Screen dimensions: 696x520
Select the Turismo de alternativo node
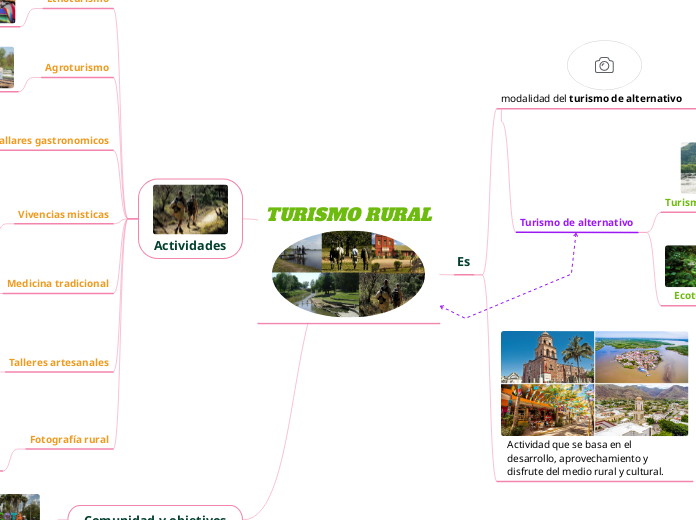click(x=576, y=222)
